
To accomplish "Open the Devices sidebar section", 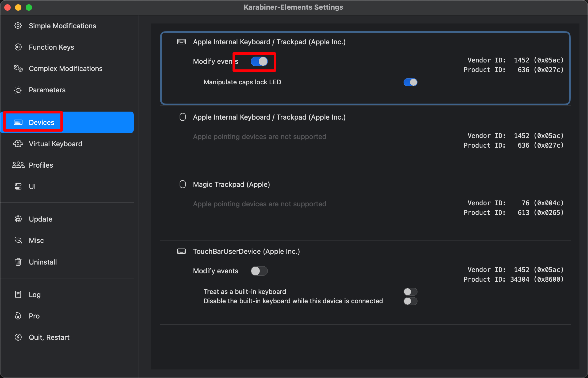I will coord(41,123).
